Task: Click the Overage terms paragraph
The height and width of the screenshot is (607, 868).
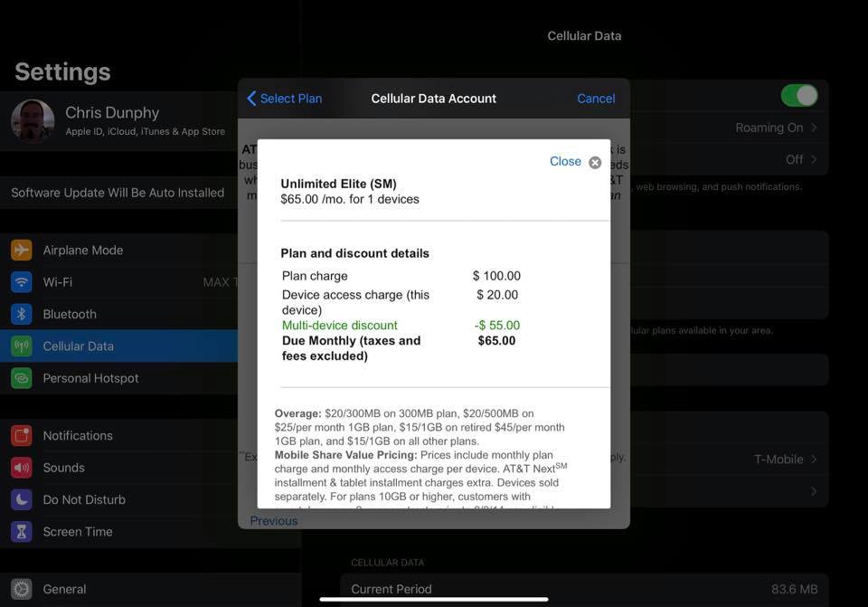Action: tap(420, 427)
